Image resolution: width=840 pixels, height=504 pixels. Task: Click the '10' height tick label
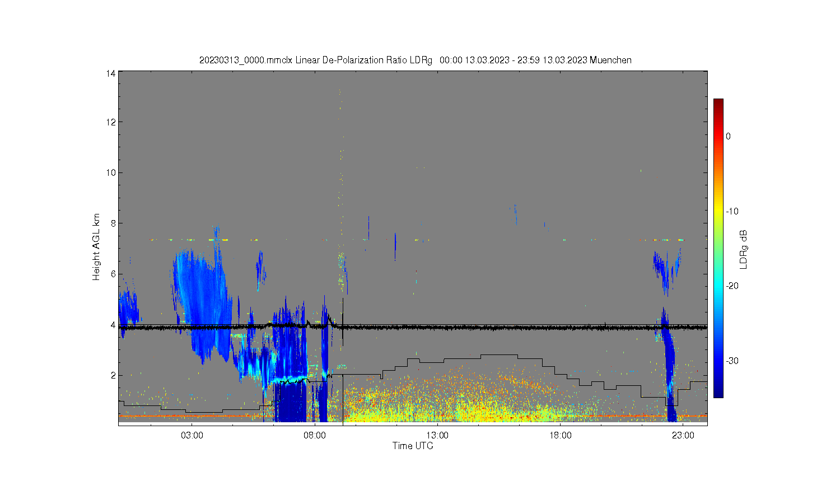tap(111, 172)
